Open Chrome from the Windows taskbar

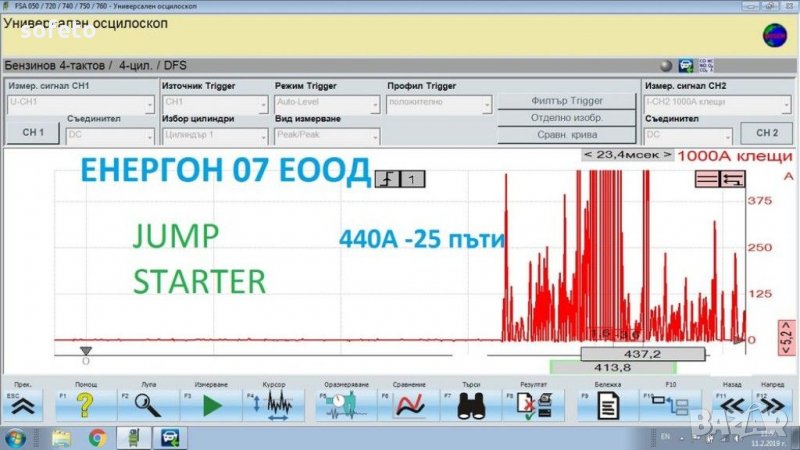(97, 437)
